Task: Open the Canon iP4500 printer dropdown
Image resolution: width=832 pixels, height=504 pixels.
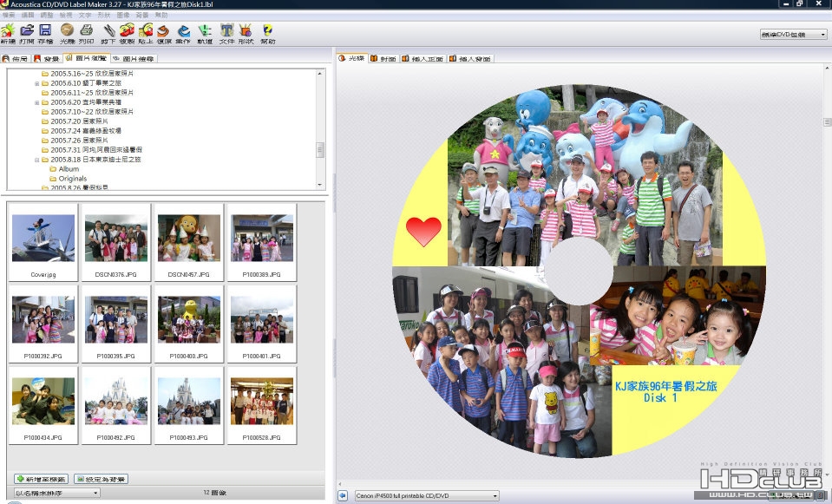Action: [427, 495]
